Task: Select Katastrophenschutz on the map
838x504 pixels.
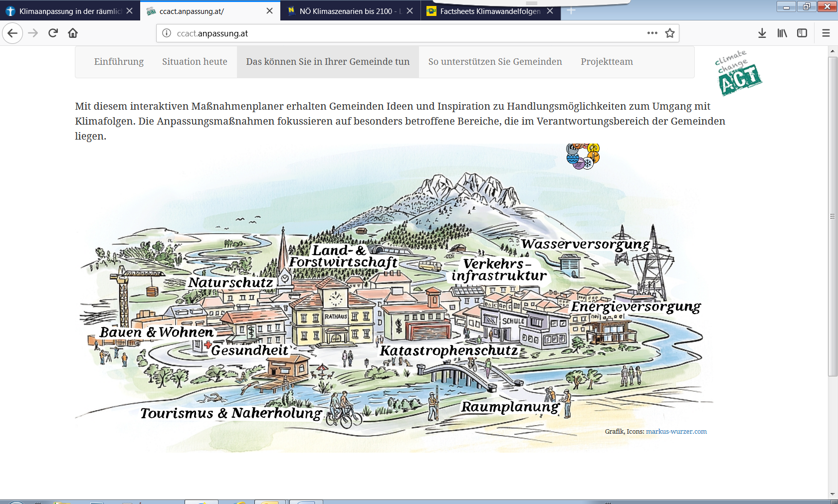Action: pos(449,351)
